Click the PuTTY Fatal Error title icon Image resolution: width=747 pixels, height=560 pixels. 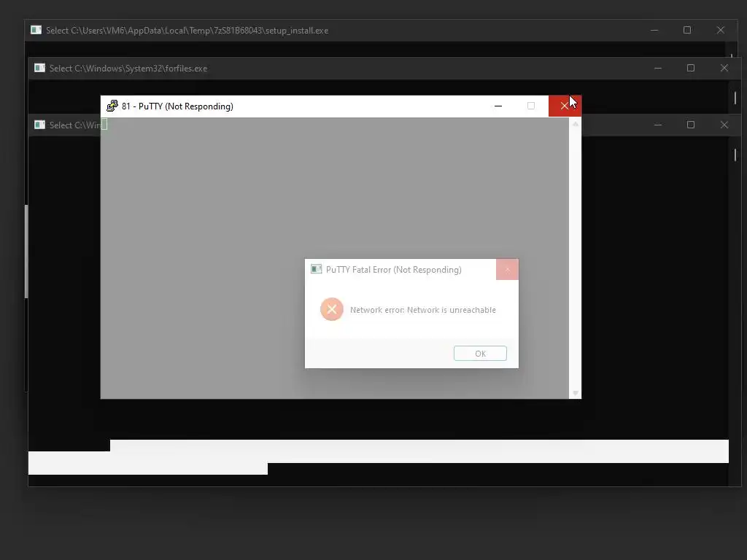(317, 269)
